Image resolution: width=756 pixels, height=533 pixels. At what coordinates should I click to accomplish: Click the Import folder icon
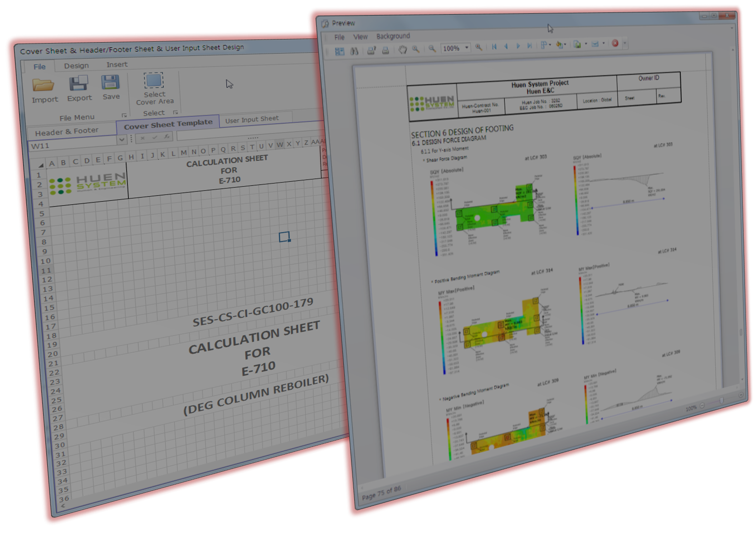[x=44, y=85]
